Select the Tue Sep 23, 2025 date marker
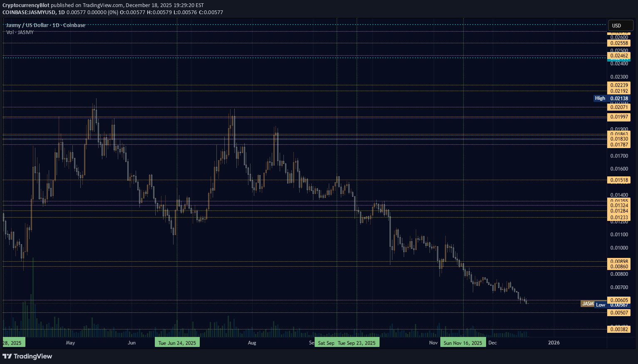The height and width of the screenshot is (364, 638). (357, 343)
